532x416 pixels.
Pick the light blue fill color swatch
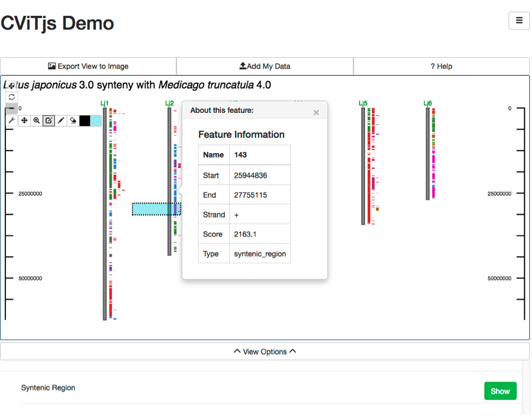95,120
